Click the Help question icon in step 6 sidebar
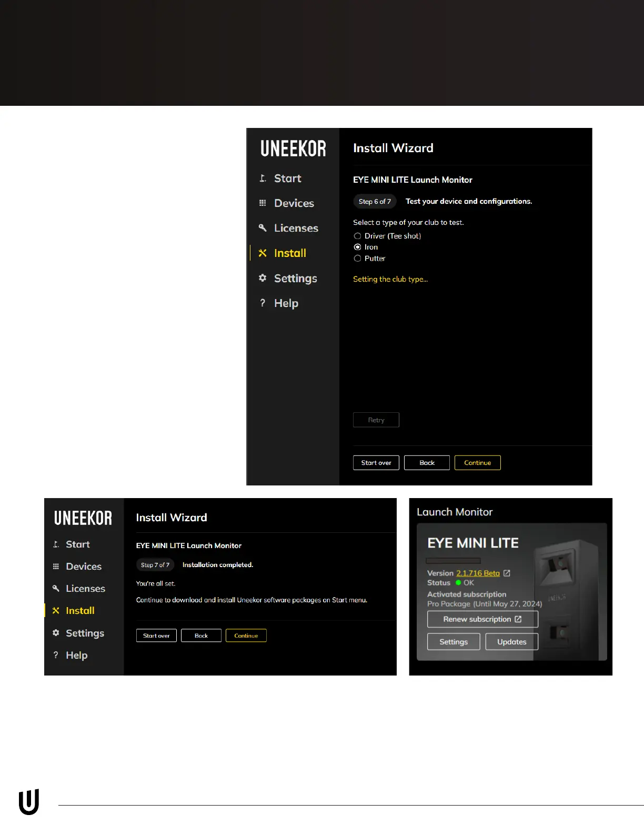The height and width of the screenshot is (834, 644). tap(263, 303)
